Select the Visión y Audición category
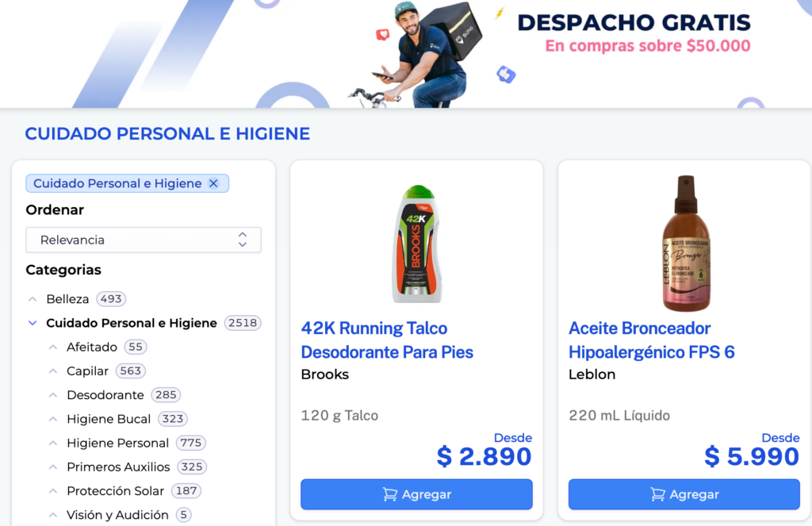The height and width of the screenshot is (526, 812). pyautogui.click(x=117, y=515)
